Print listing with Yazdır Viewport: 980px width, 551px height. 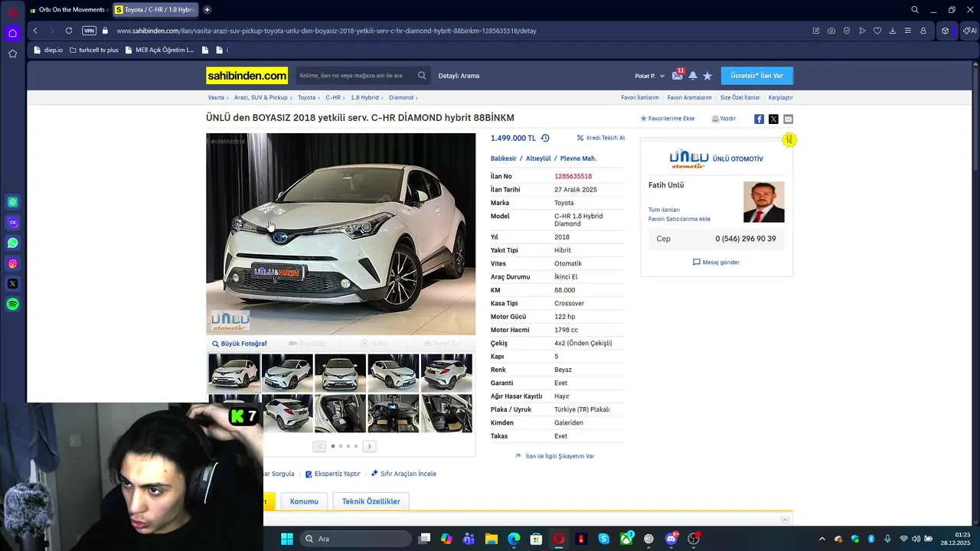click(724, 119)
